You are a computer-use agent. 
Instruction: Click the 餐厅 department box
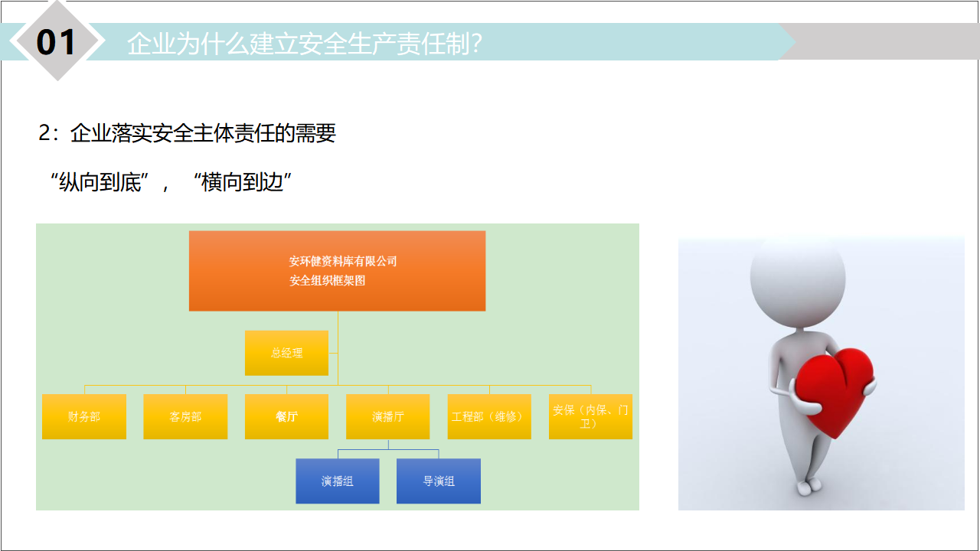tap(286, 416)
